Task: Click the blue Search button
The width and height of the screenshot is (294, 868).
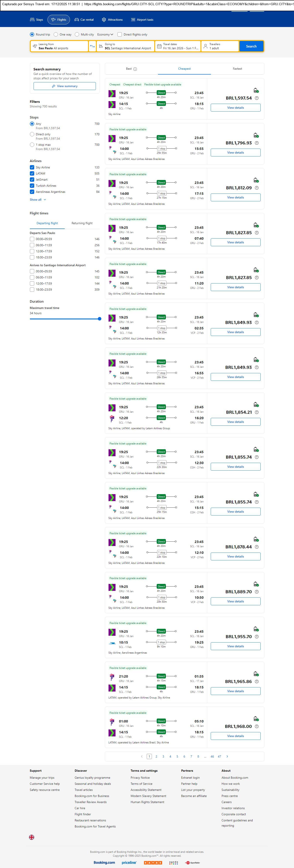Action: pyautogui.click(x=251, y=46)
